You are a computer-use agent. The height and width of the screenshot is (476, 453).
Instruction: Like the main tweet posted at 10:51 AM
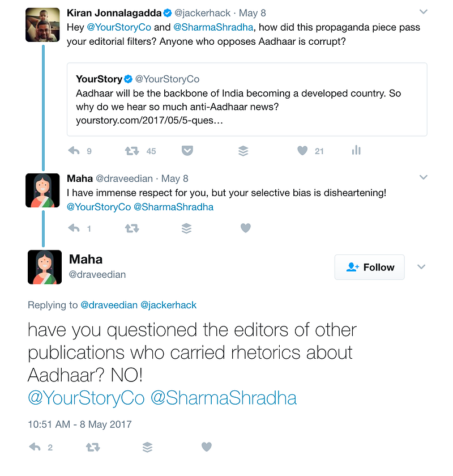click(x=206, y=447)
